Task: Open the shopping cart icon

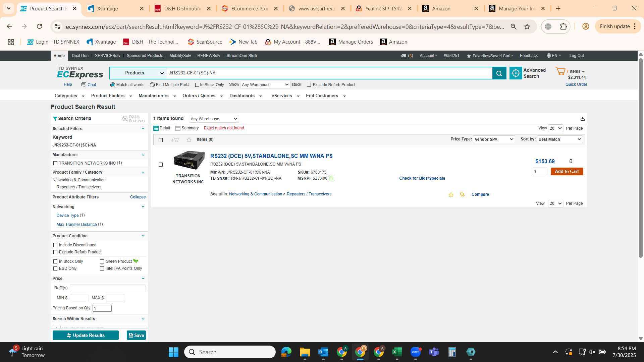Action: point(560,71)
